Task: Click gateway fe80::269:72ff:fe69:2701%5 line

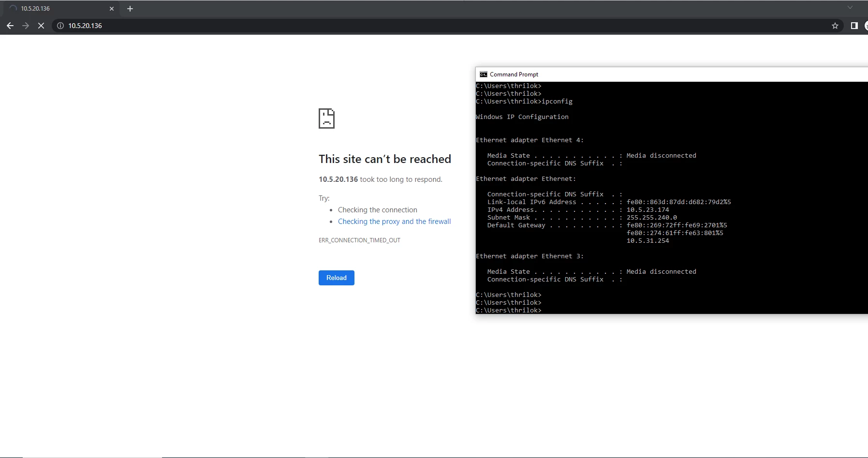Action: (677, 225)
